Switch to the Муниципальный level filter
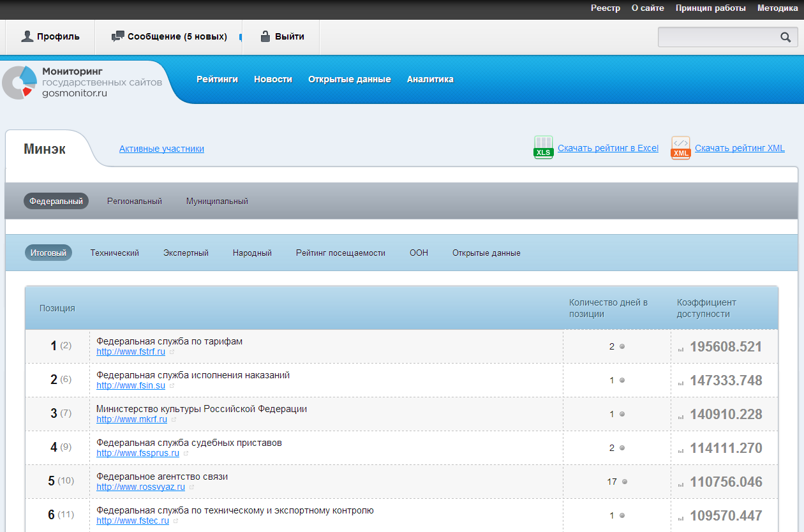Screen dimensions: 804x532 coord(217,201)
